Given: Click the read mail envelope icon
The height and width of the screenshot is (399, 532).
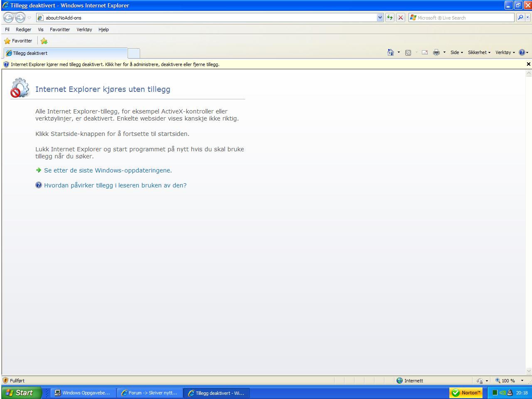Looking at the screenshot, I should [x=425, y=52].
